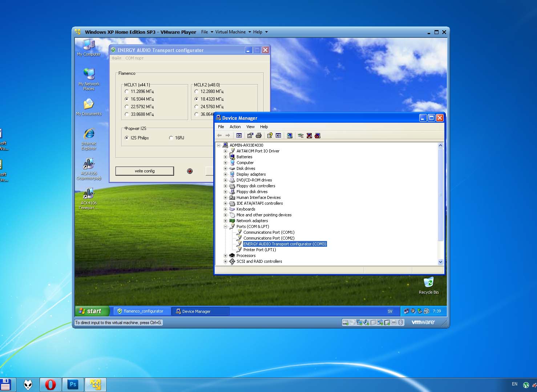
Task: Click the Update Driver toolbar icon
Action: point(300,135)
